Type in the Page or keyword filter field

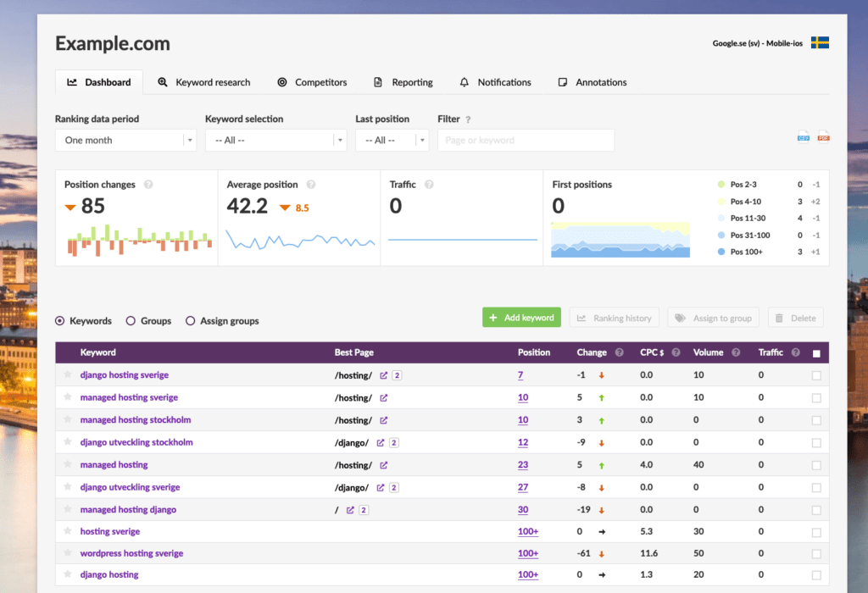526,141
